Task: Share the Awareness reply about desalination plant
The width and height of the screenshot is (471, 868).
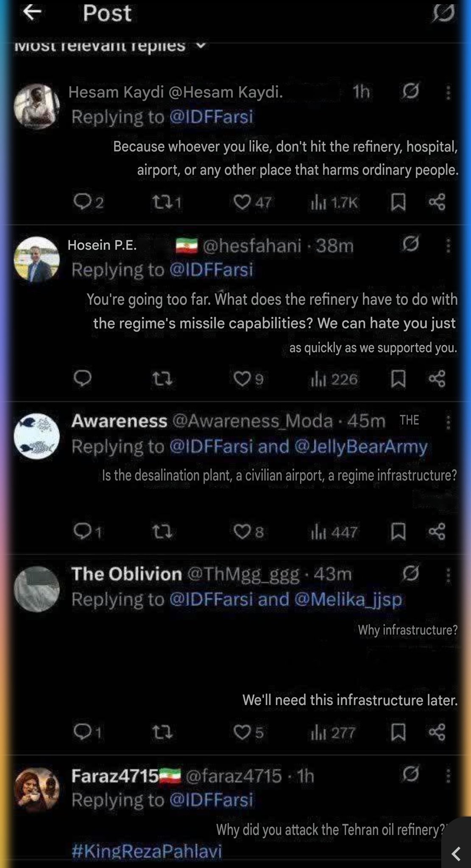Action: click(437, 531)
